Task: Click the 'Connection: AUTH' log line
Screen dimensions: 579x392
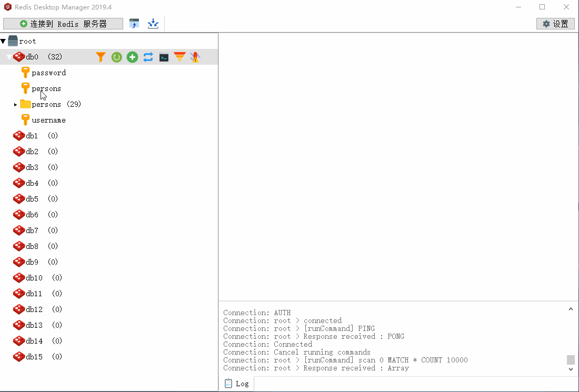Action: pos(257,313)
